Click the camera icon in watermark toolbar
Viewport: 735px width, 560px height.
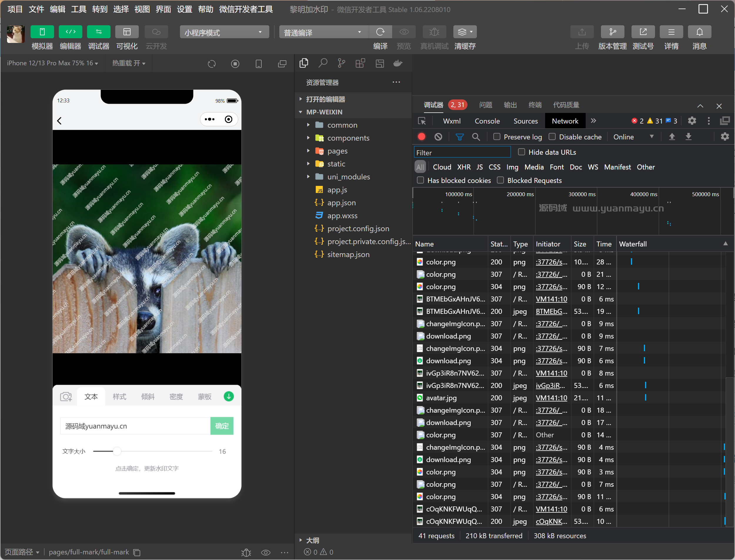point(66,397)
